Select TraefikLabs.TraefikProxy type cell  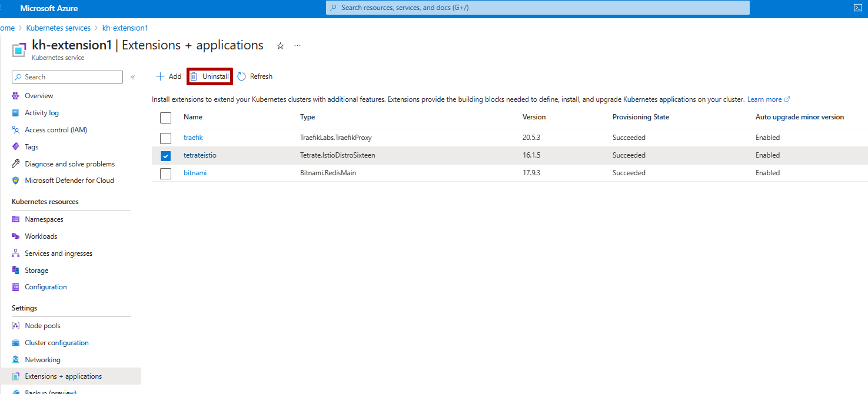[x=336, y=138]
